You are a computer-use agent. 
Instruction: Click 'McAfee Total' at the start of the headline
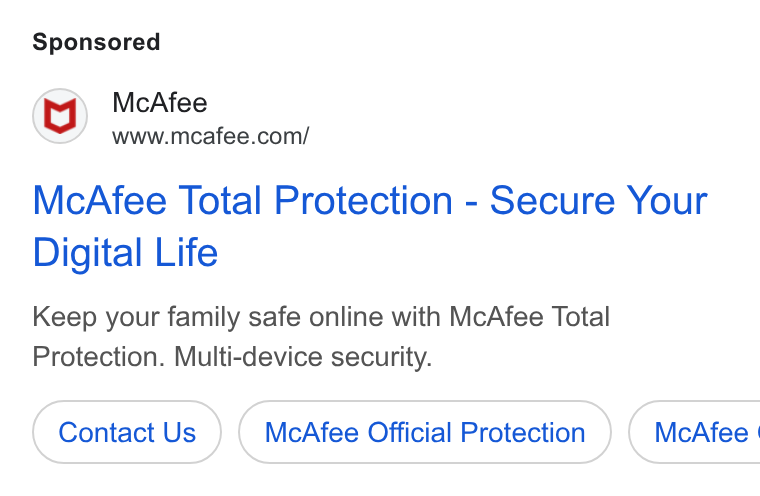pyautogui.click(x=147, y=200)
